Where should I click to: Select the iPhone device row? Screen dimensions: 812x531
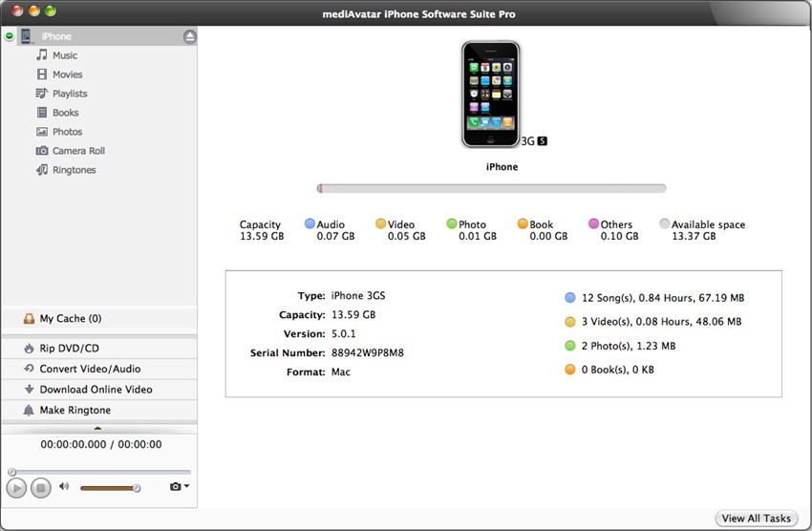tap(107, 36)
